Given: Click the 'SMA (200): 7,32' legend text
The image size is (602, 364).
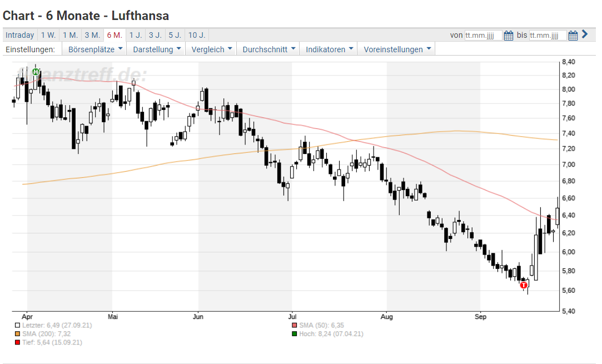Looking at the screenshot, I should pos(47,333).
